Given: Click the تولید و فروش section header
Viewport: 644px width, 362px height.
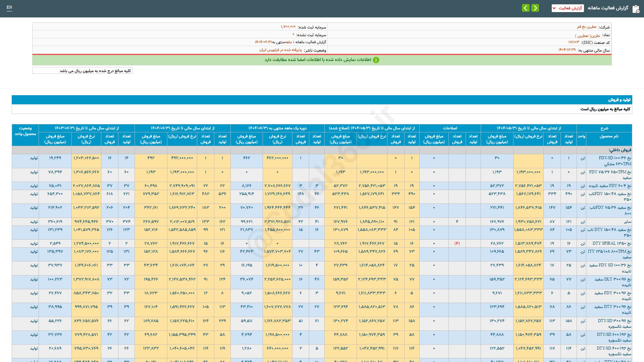Looking at the screenshot, I should (x=619, y=100).
